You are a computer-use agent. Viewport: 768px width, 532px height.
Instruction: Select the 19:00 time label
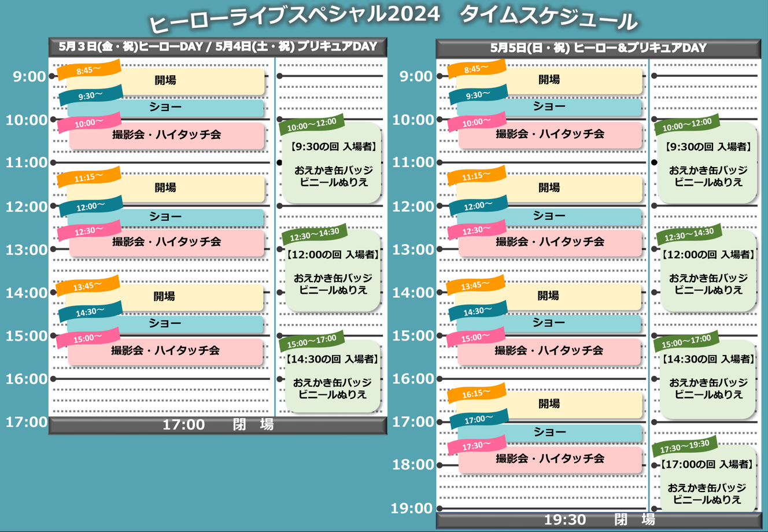412,508
